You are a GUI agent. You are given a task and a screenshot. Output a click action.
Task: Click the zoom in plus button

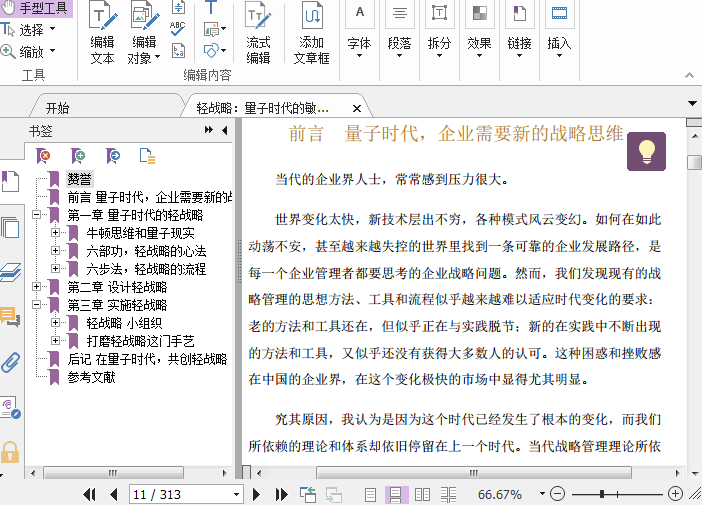[x=675, y=494]
